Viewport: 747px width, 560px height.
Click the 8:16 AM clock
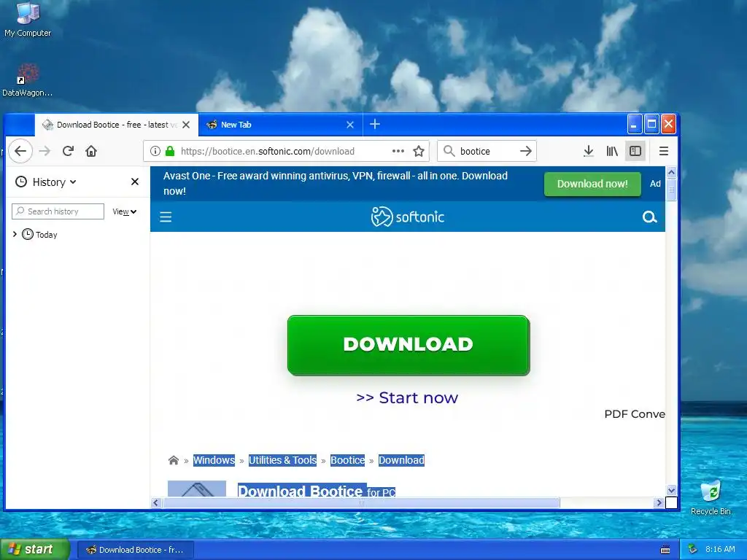click(x=720, y=550)
